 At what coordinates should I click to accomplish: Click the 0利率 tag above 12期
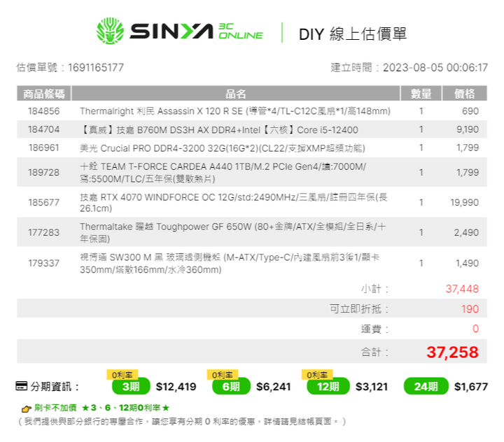(317, 375)
